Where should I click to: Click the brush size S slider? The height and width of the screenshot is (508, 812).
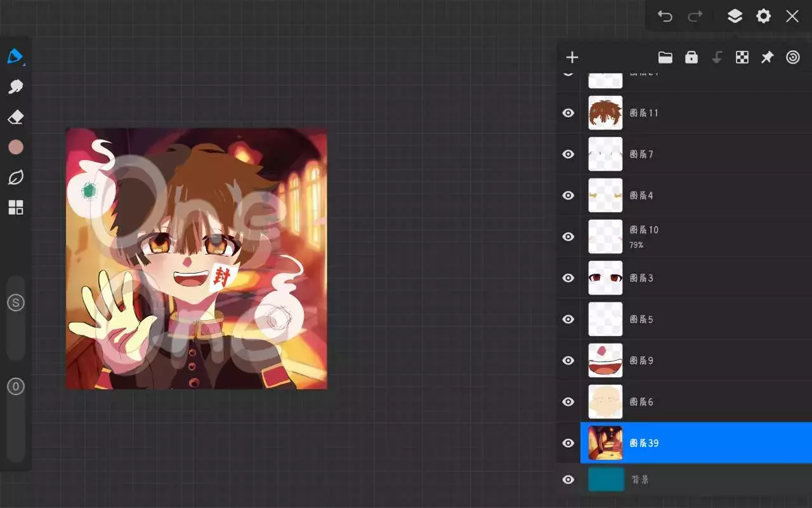[x=16, y=317]
